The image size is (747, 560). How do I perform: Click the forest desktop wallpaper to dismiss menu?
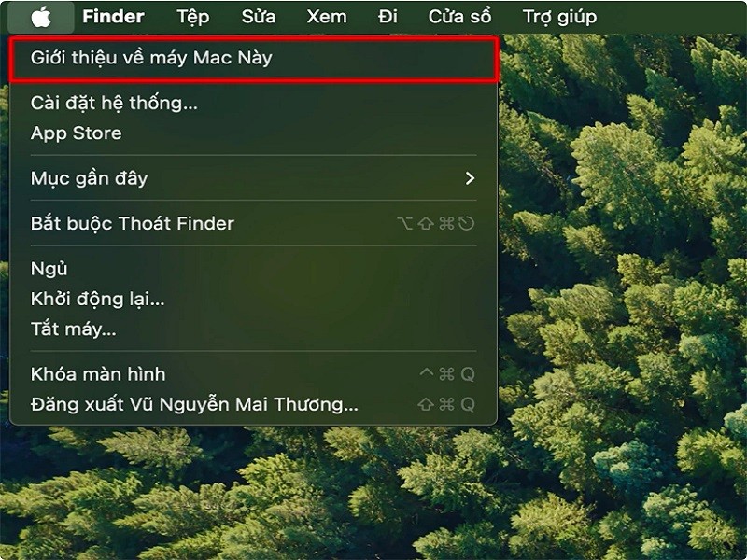[619, 286]
